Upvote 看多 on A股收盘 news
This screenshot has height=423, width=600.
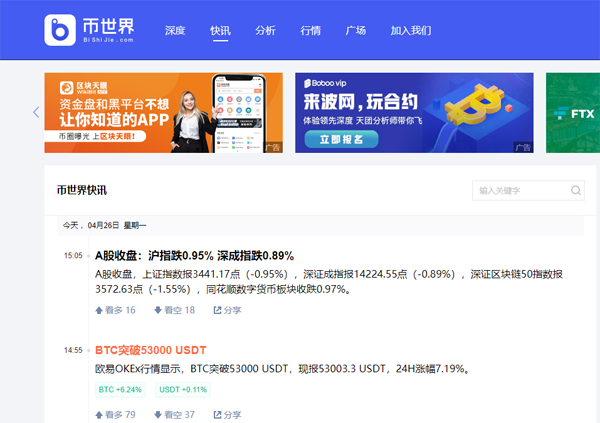115,310
